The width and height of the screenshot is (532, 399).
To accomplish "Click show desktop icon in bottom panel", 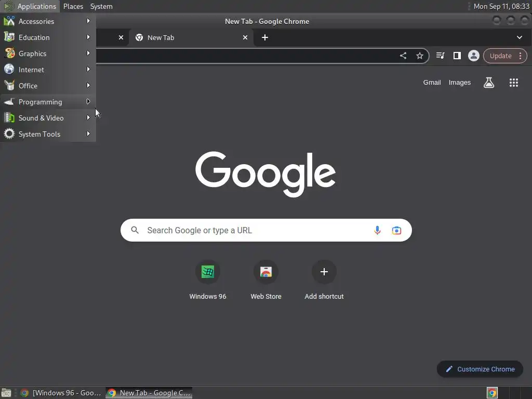I will point(6,393).
